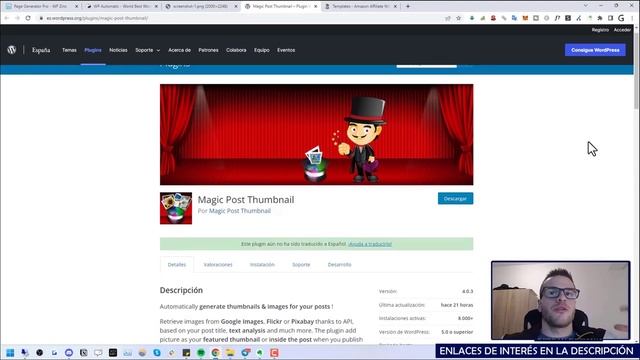Go back using the browser back arrow
Image resolution: width=640 pixels, height=360 pixels.
(7, 18)
